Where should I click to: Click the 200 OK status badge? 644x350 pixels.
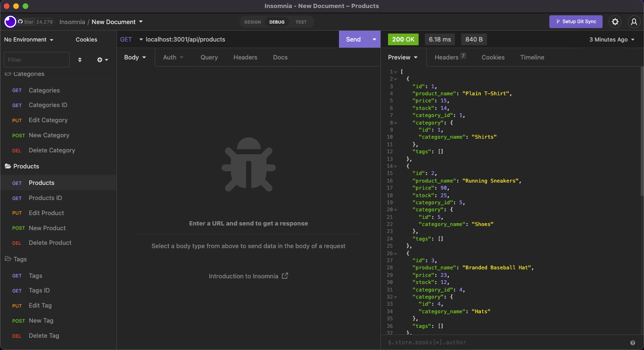point(403,40)
